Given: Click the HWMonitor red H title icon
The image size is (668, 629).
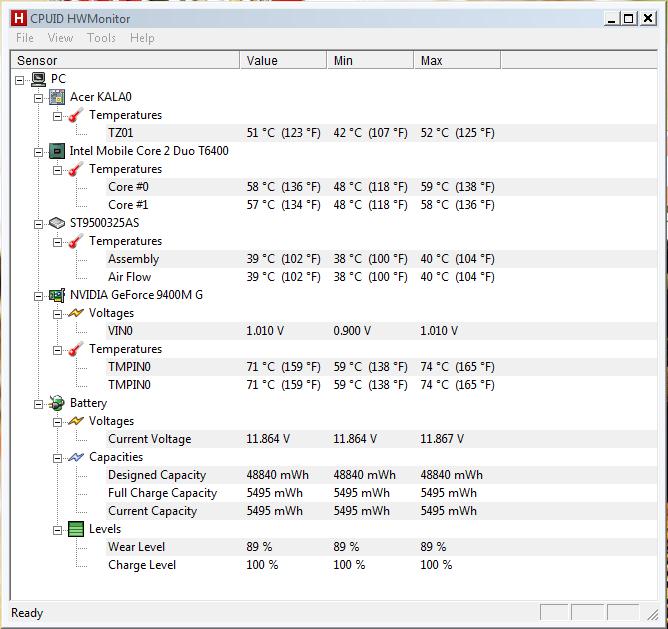Looking at the screenshot, I should (19, 19).
